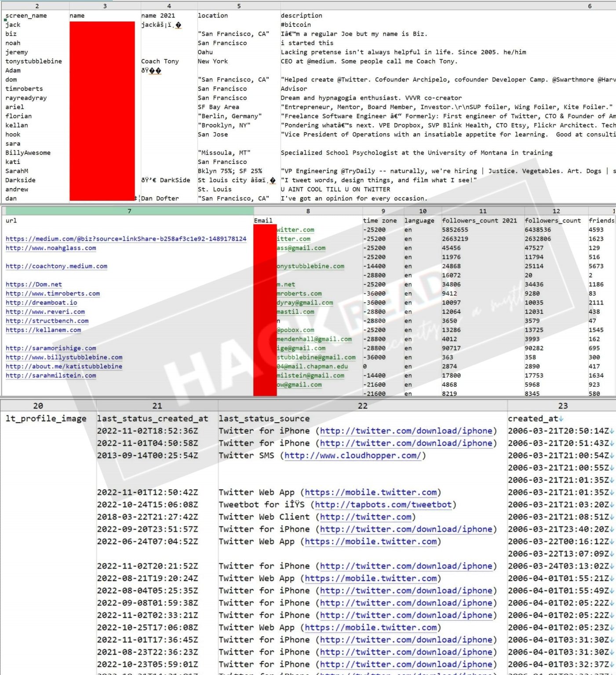Click the description header cell

[301, 16]
